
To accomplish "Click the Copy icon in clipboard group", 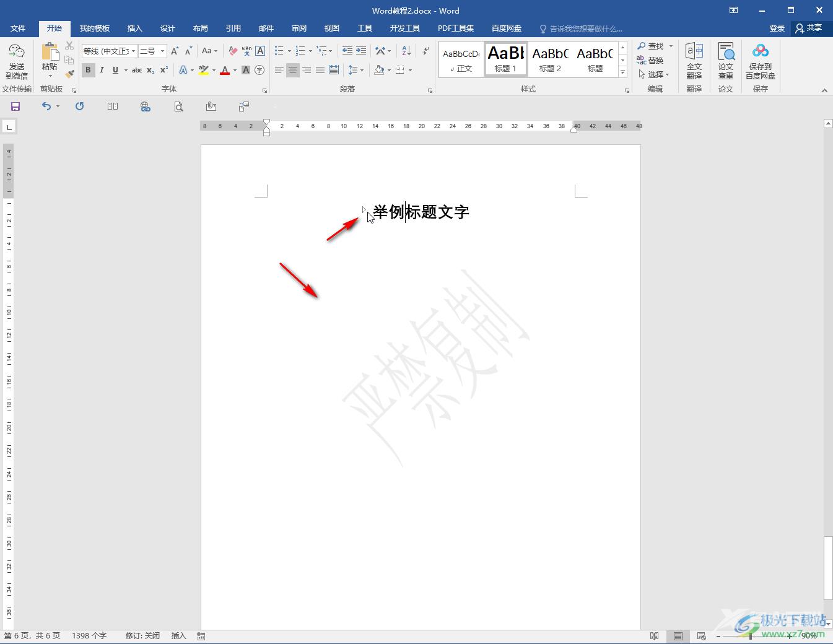I will (x=69, y=60).
